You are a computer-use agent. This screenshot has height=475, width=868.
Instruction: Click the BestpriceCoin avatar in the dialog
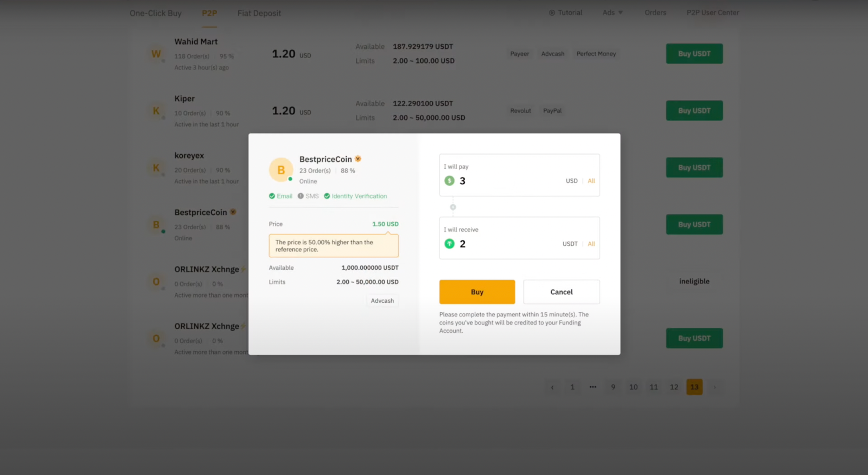point(281,170)
